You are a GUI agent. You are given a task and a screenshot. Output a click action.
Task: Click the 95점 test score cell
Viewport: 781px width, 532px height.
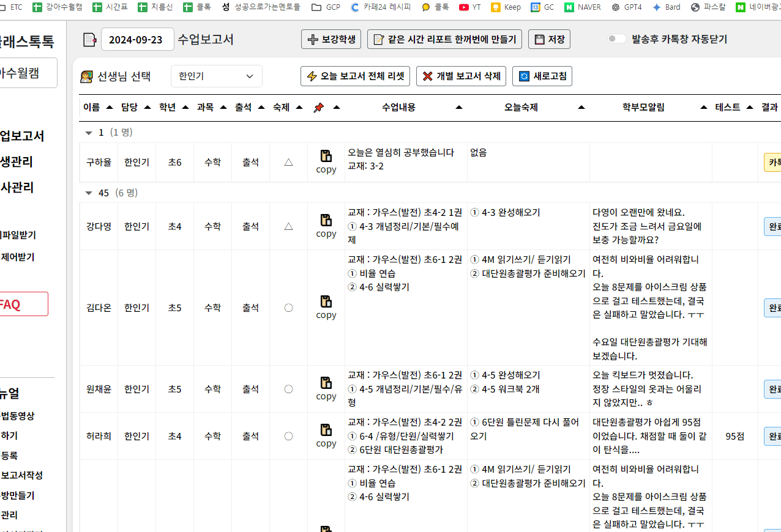pos(735,436)
